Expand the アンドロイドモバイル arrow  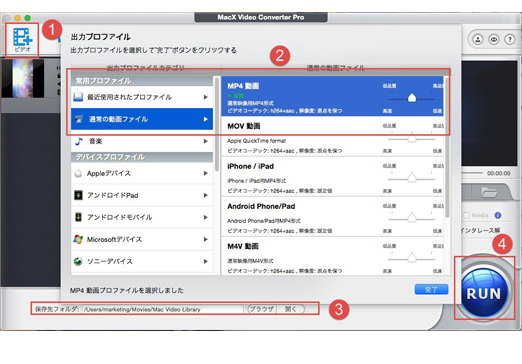206,217
